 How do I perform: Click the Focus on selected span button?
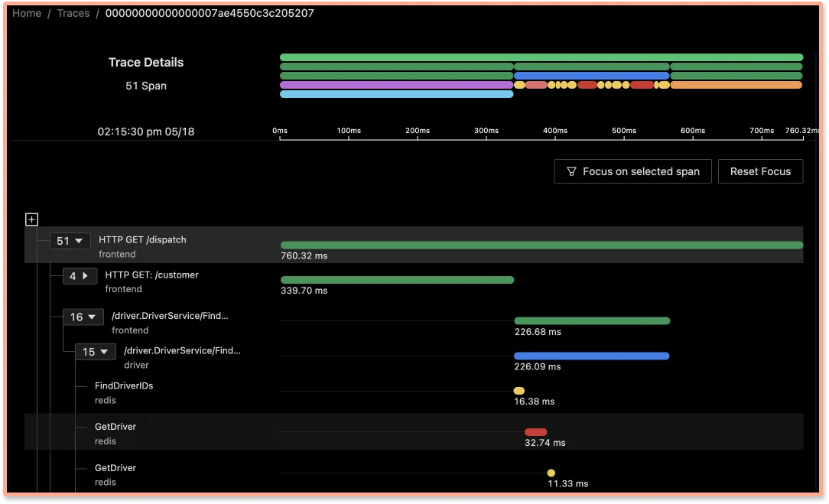632,171
